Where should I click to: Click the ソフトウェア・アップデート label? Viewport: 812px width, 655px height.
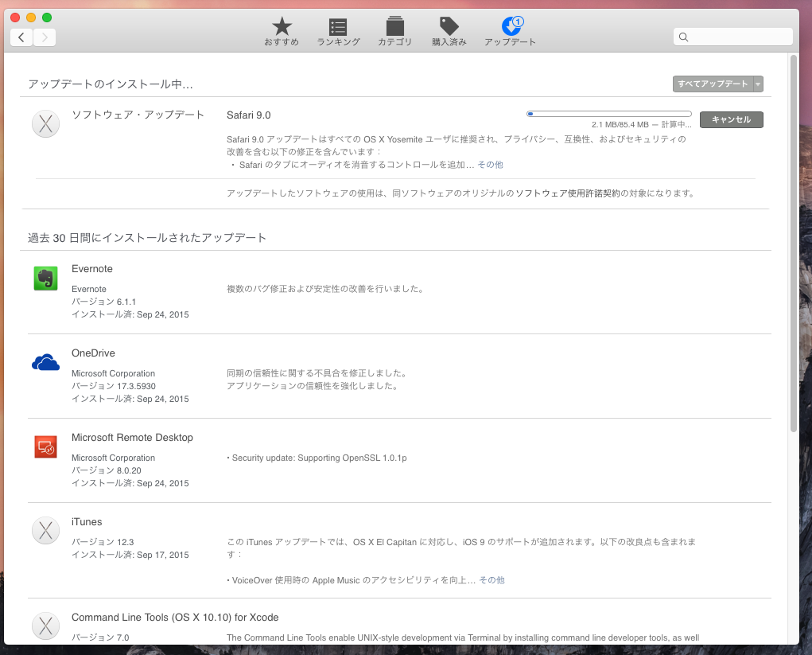[x=138, y=115]
